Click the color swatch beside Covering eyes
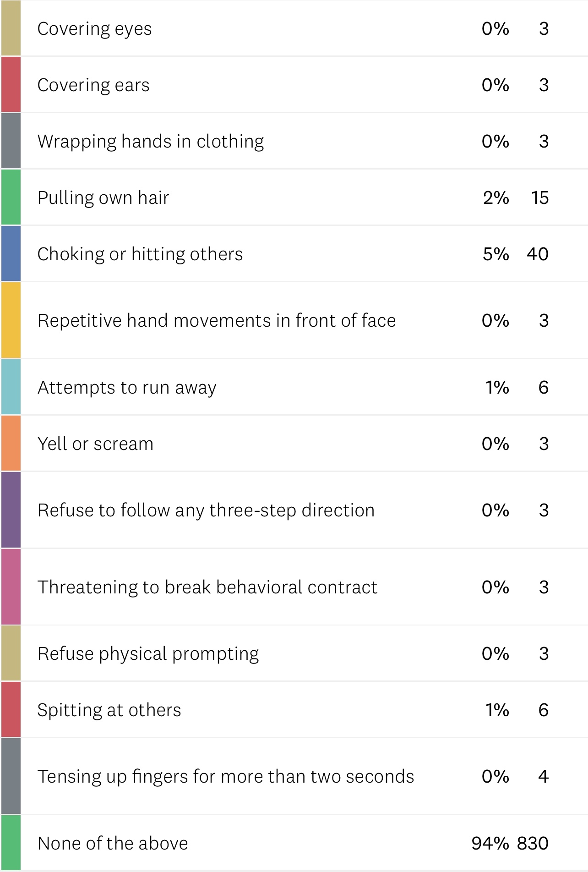This screenshot has width=588, height=872. [x=11, y=28]
